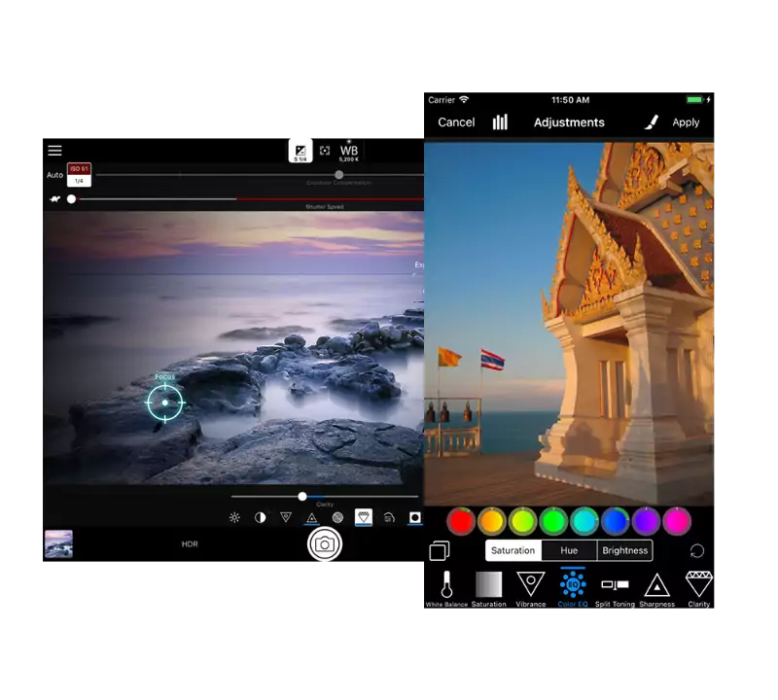Viewport: 778px width, 700px height.
Task: Tap the Auto exposure label
Action: pos(54,175)
